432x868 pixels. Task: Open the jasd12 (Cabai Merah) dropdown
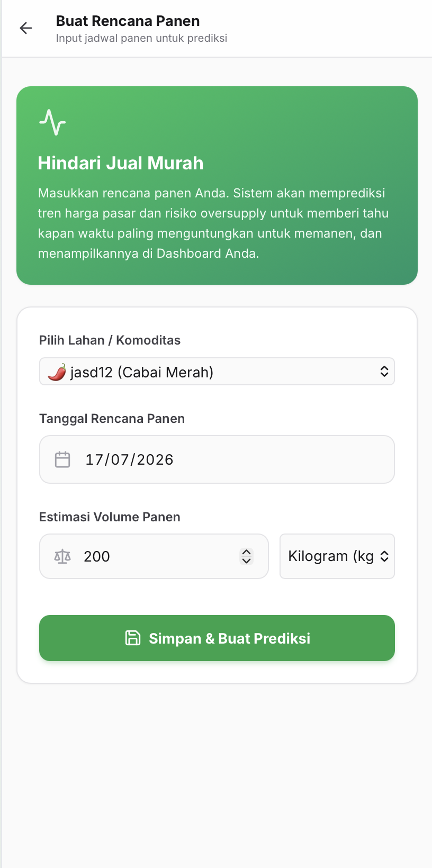[217, 372]
